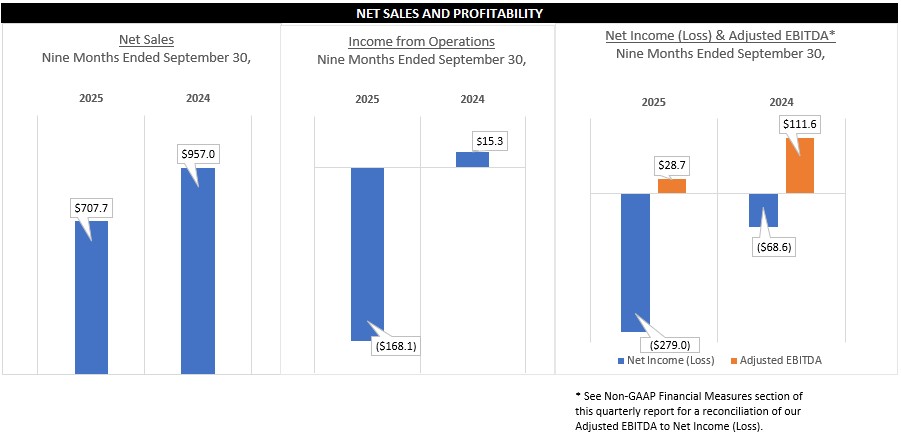Viewport: 901px width, 442px height.
Task: Click the $111.6 Adjusted EBITDA label
Action: [800, 123]
